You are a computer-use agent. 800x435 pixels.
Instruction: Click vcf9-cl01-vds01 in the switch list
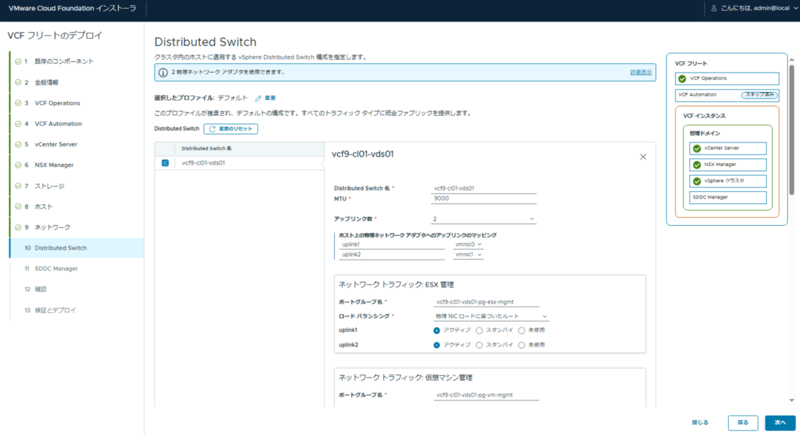click(203, 163)
